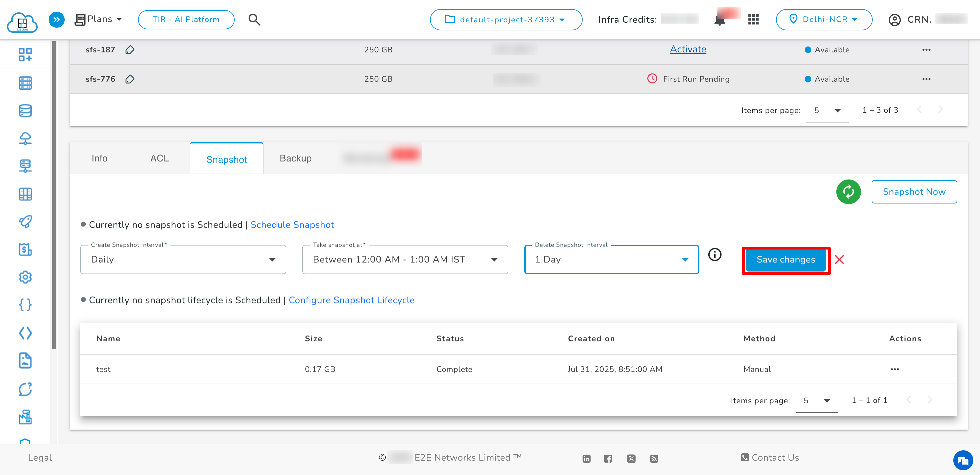Open the Schedule Snapshot link
The width and height of the screenshot is (980, 475).
pos(292,224)
